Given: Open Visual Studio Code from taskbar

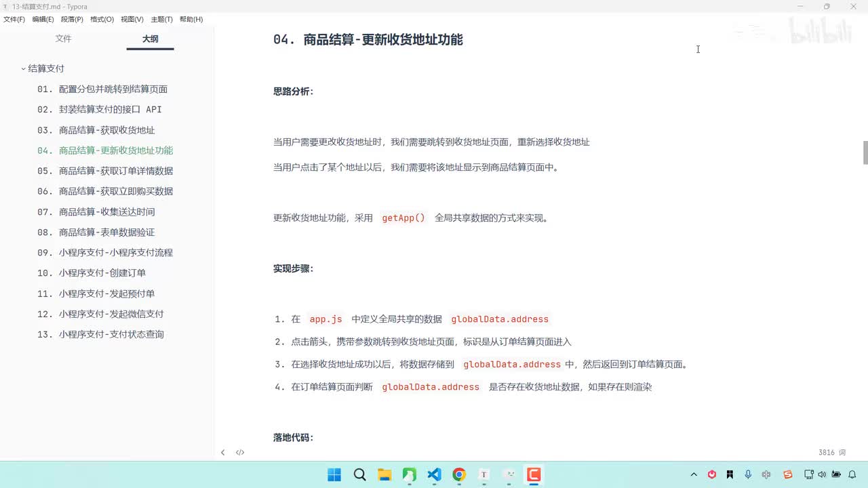Looking at the screenshot, I should click(435, 474).
